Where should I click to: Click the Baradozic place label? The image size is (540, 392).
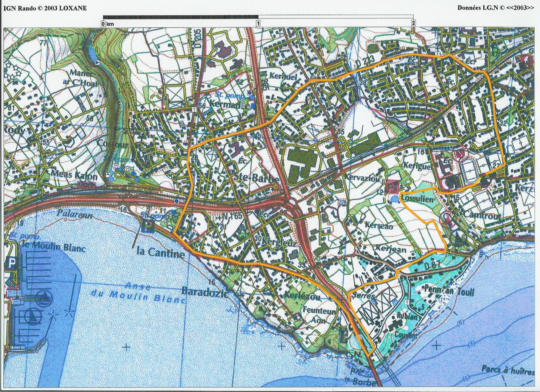click(x=204, y=292)
